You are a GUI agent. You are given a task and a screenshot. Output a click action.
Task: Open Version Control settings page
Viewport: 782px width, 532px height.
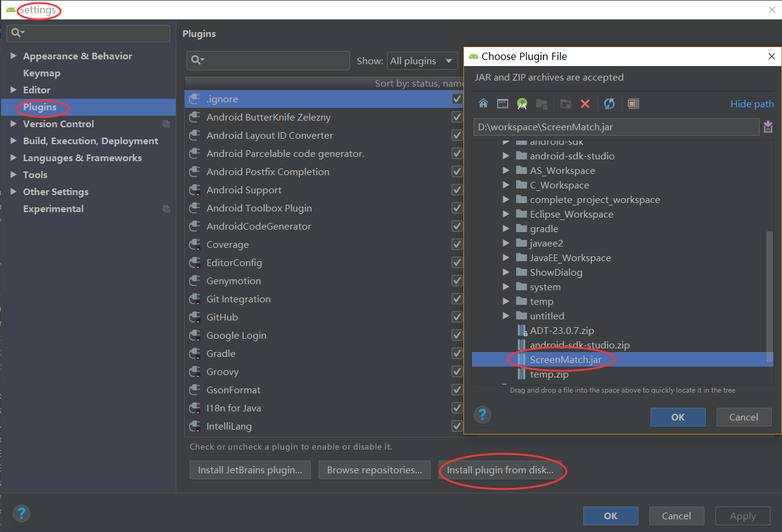click(58, 124)
